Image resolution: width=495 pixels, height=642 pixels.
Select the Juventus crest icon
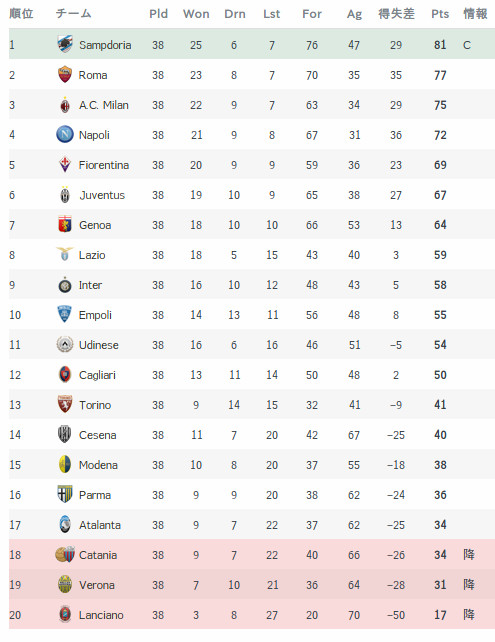coord(65,195)
